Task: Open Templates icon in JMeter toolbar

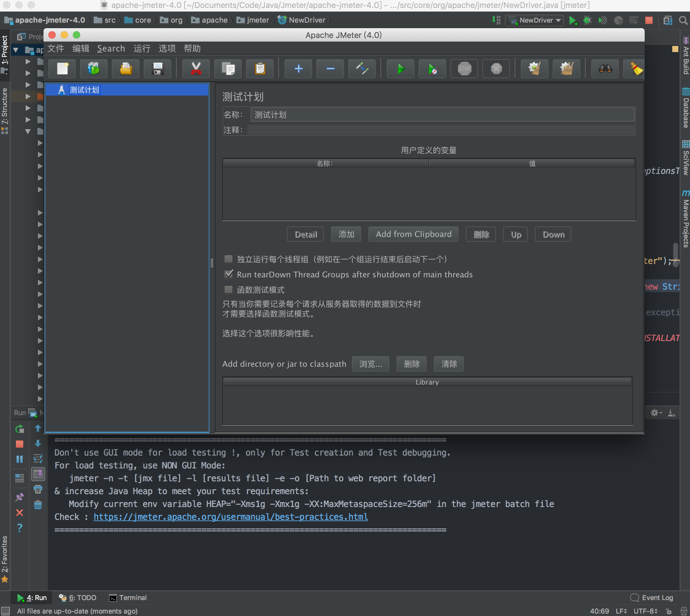Action: [x=94, y=69]
